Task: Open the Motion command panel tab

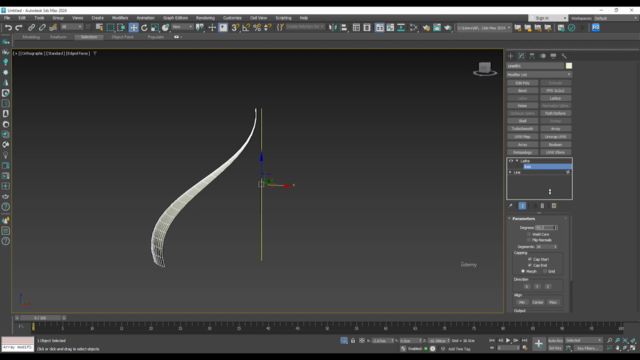Action: point(543,56)
